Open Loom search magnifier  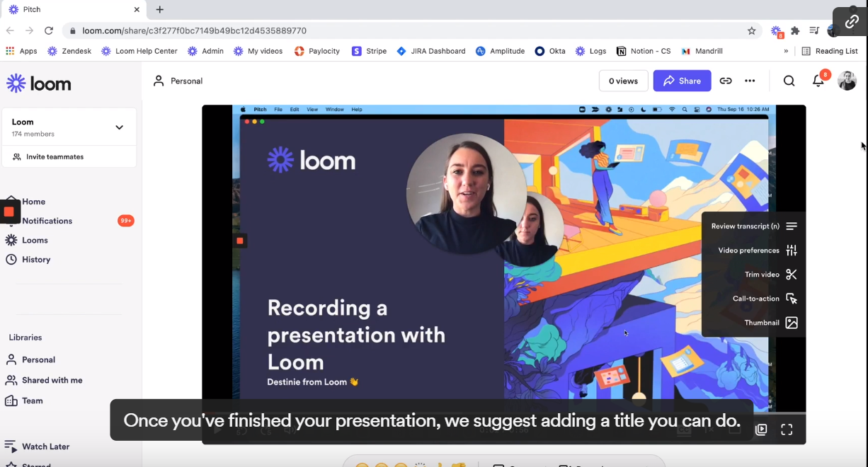(789, 81)
